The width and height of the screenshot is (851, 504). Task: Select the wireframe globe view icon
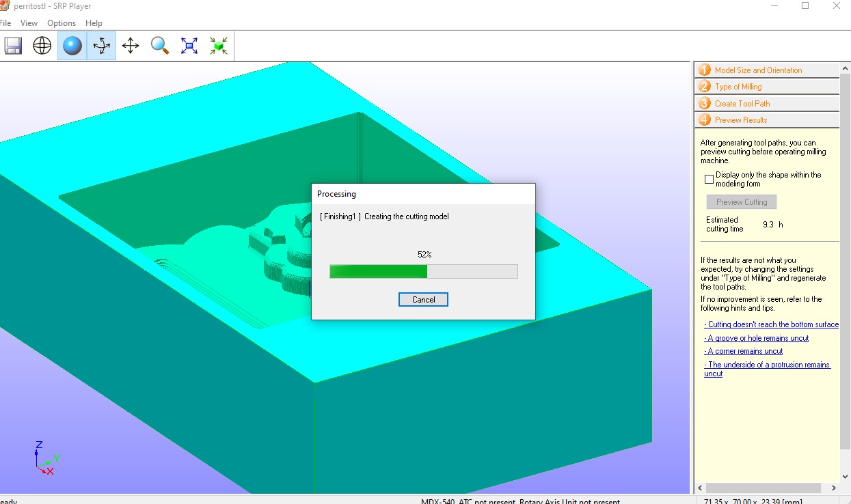tap(42, 46)
